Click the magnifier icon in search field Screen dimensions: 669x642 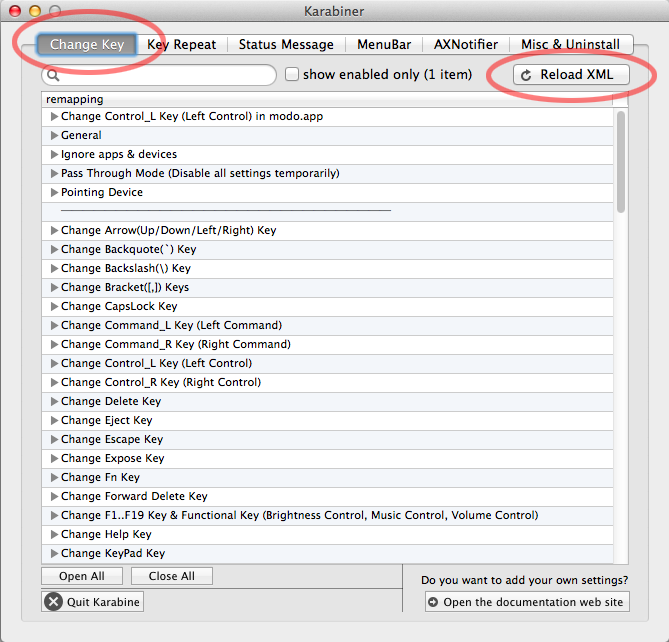coord(53,75)
